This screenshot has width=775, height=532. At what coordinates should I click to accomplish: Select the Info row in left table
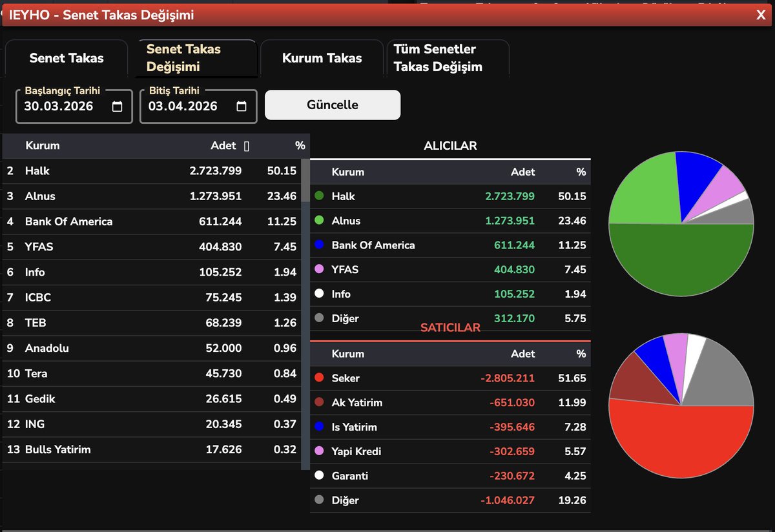(x=152, y=272)
